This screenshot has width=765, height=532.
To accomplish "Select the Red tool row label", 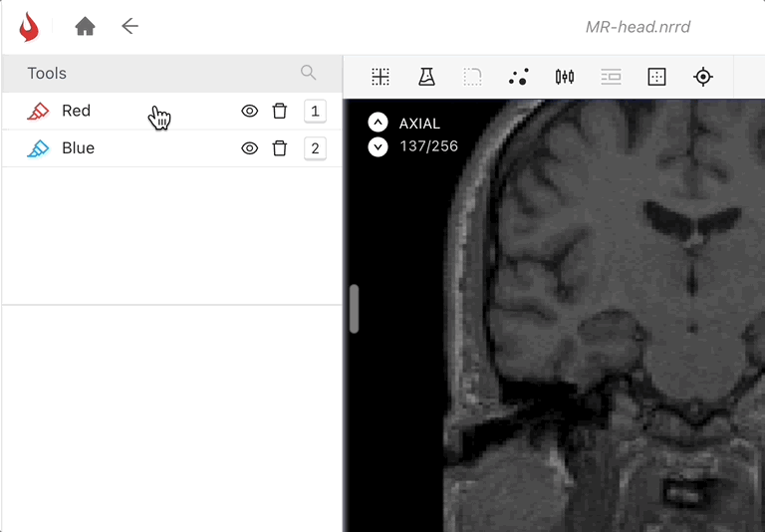I will click(x=76, y=111).
